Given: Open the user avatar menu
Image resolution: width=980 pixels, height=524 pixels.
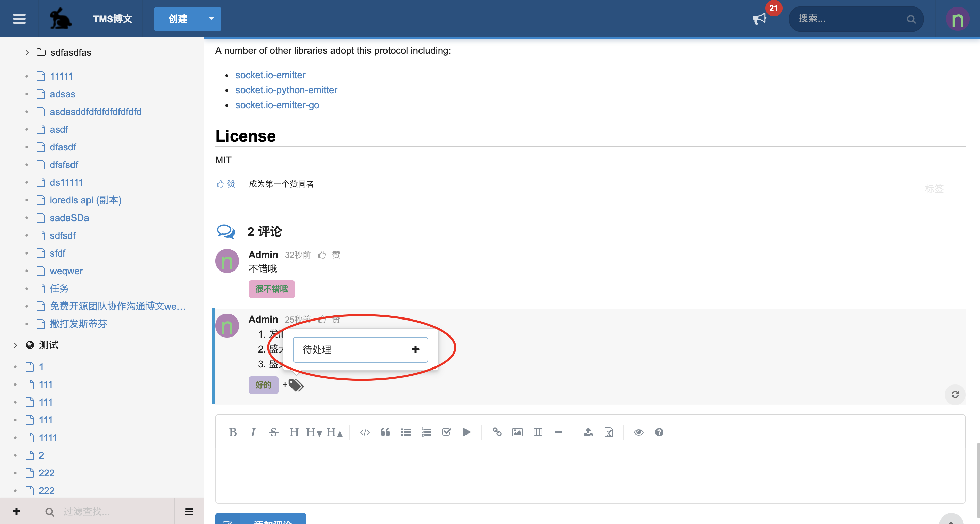Looking at the screenshot, I should (x=958, y=19).
